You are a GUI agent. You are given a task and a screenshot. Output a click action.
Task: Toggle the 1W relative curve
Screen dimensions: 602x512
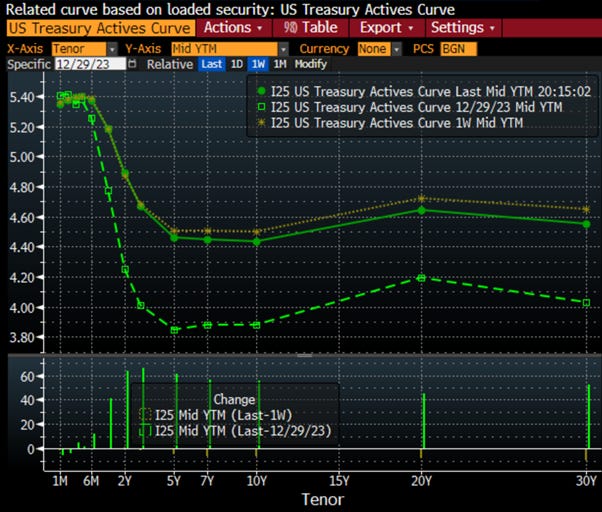(258, 64)
